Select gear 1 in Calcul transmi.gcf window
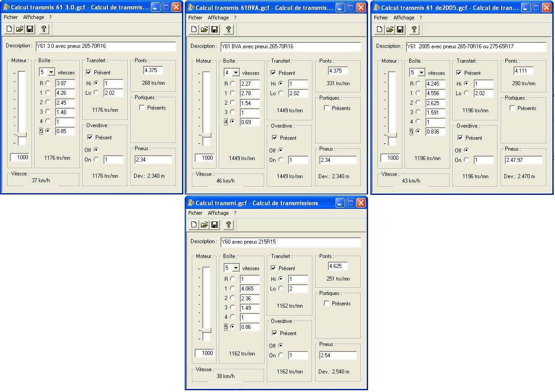This screenshot has height=392, width=555. [233, 288]
